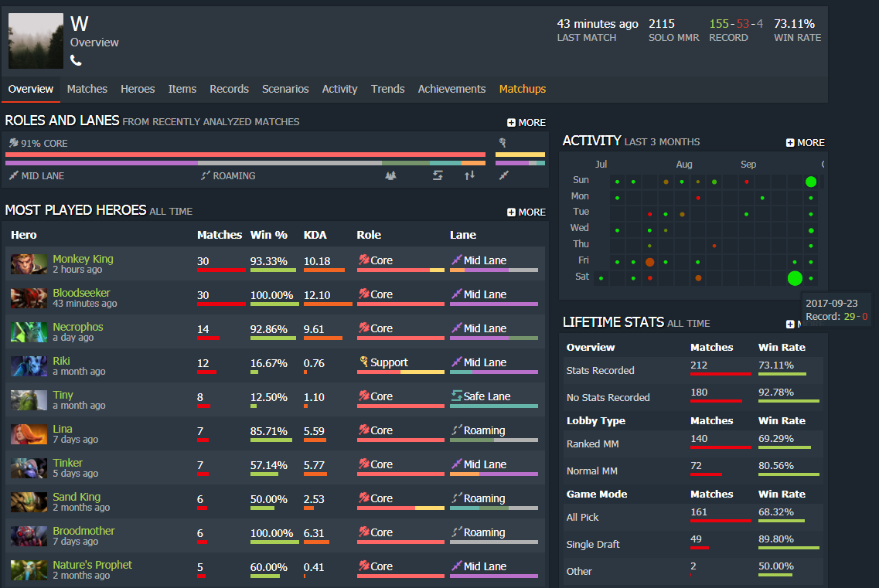879x588 pixels.
Task: Click the Core icon in Broodmother row
Action: coord(364,532)
